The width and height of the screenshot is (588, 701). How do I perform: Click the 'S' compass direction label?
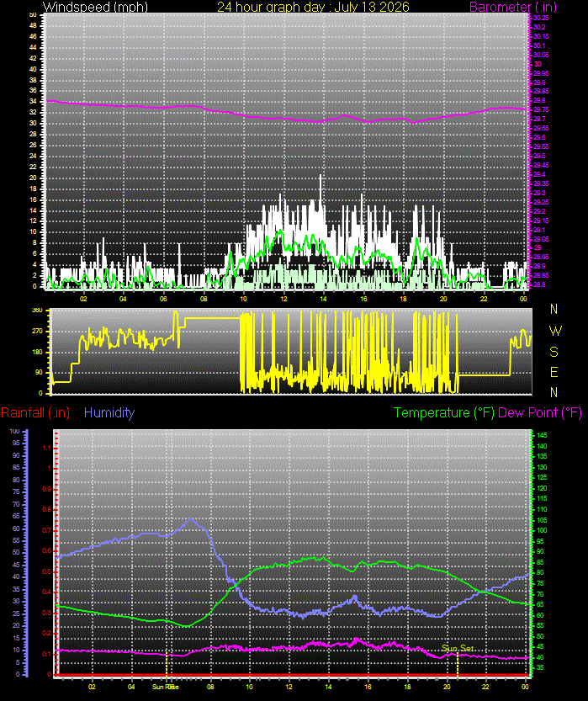[x=554, y=352]
